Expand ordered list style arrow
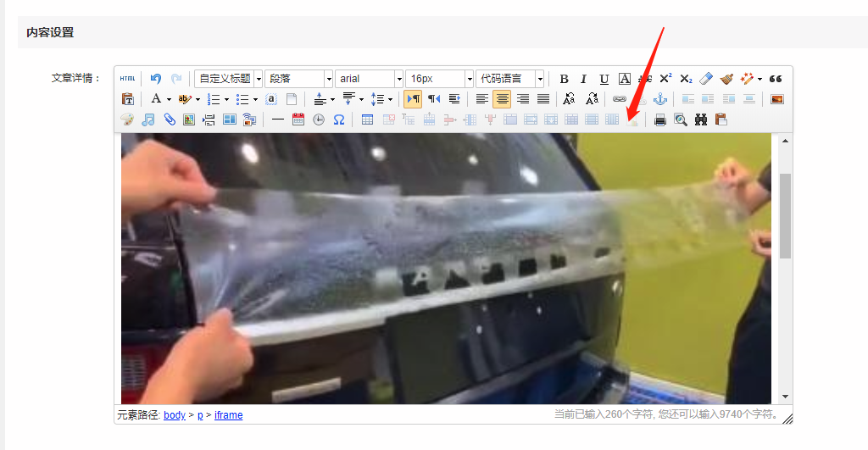This screenshot has height=450, width=868. pyautogui.click(x=226, y=100)
